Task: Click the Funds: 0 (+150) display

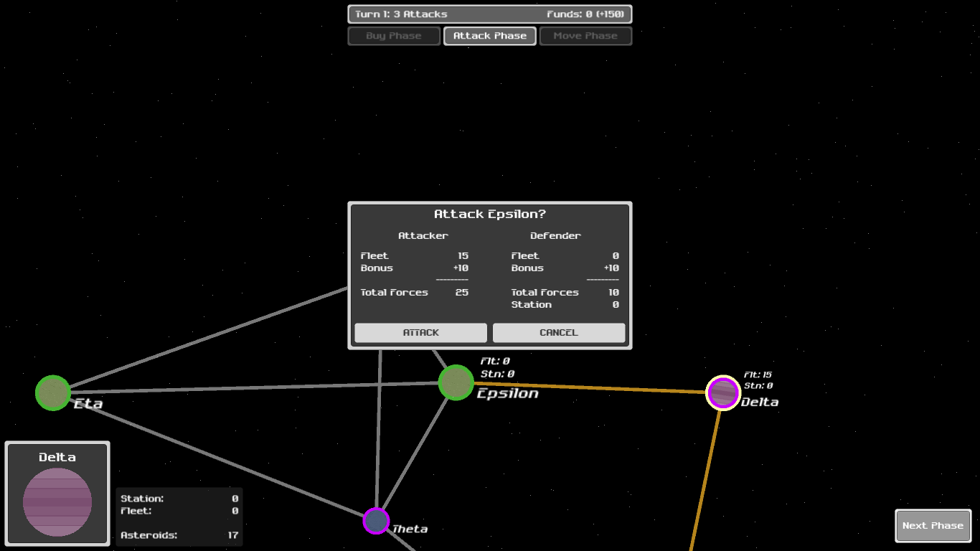Action: coord(585,14)
